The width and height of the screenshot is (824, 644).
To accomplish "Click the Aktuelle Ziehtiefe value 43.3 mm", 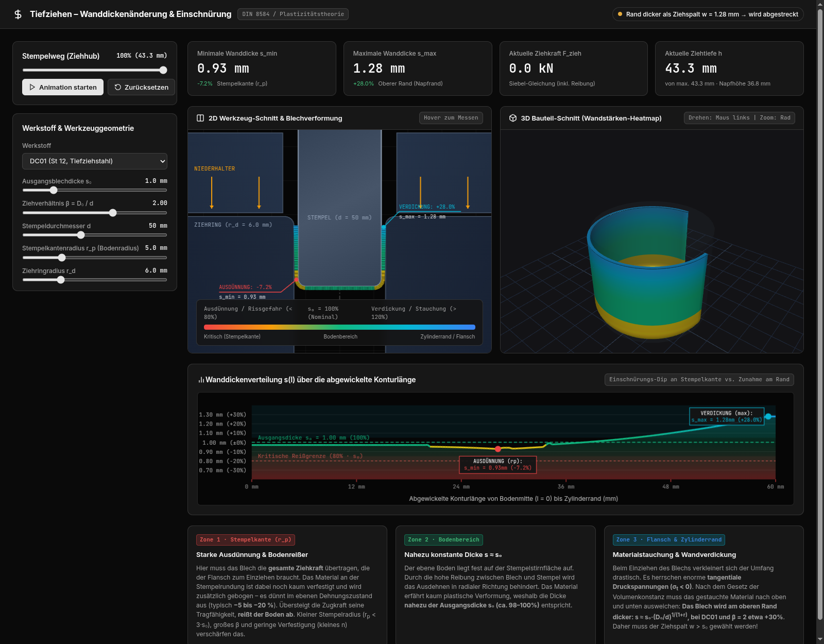I will [691, 69].
